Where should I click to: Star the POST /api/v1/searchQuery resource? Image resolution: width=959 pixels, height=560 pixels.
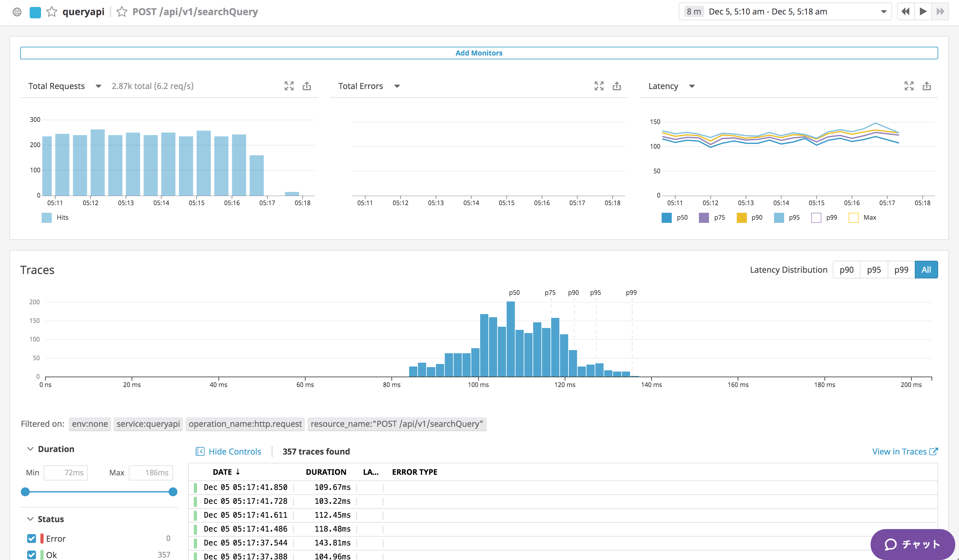pyautogui.click(x=122, y=12)
